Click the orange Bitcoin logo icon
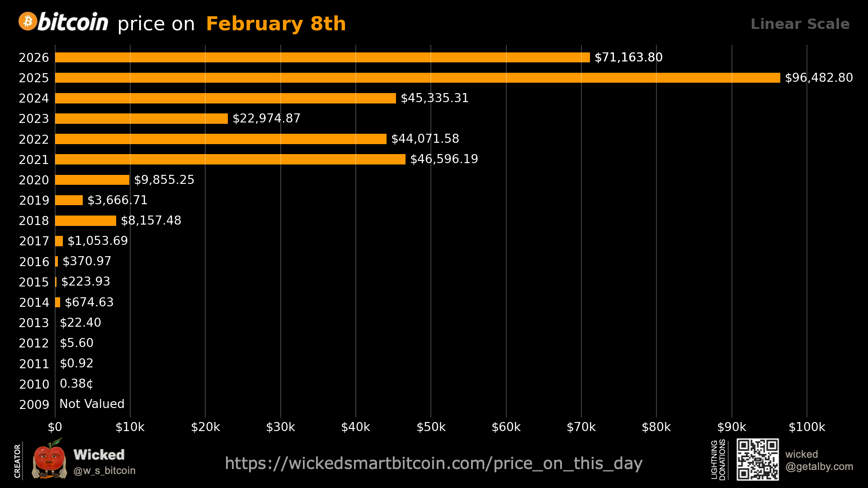 pos(28,22)
